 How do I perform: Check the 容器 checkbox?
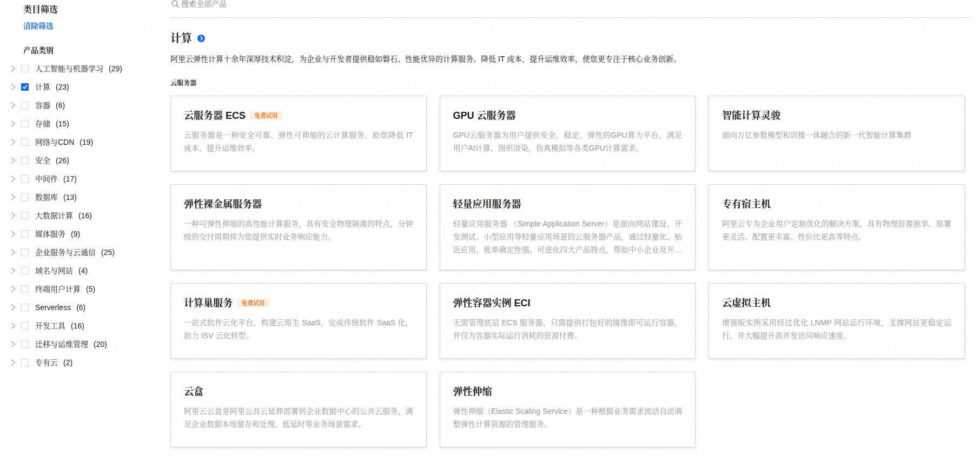25,105
